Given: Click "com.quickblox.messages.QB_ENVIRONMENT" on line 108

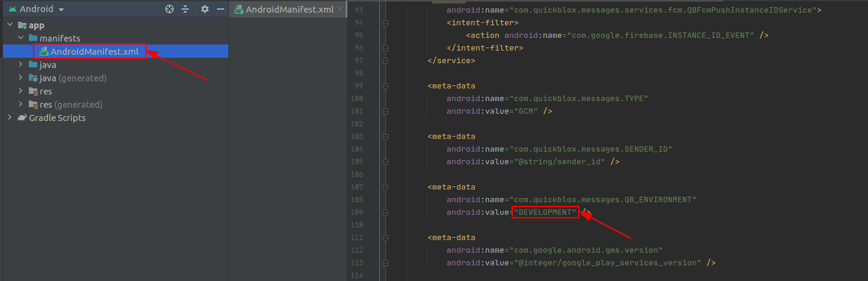Looking at the screenshot, I should click(603, 199).
